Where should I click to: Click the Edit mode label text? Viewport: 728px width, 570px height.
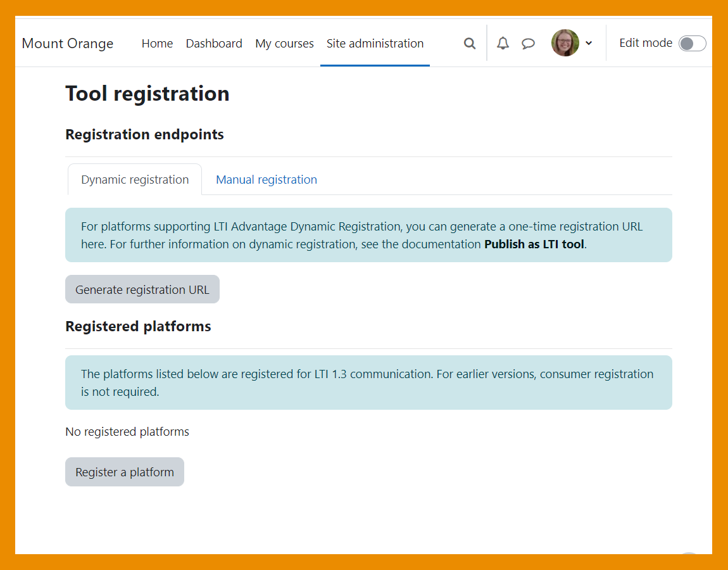click(x=645, y=43)
